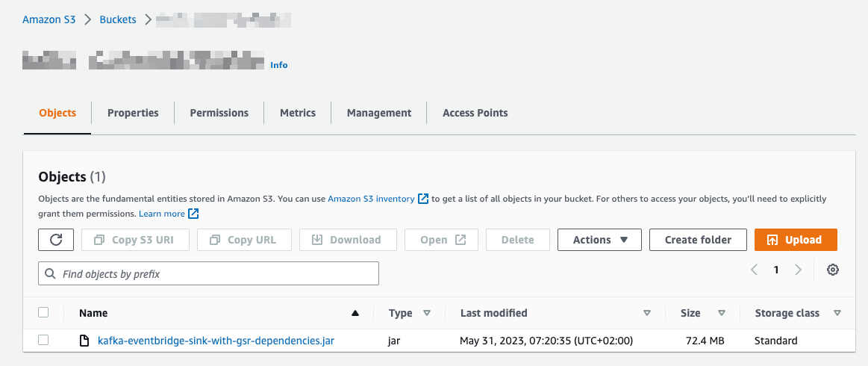
Task: Go to next page arrow
Action: point(798,270)
